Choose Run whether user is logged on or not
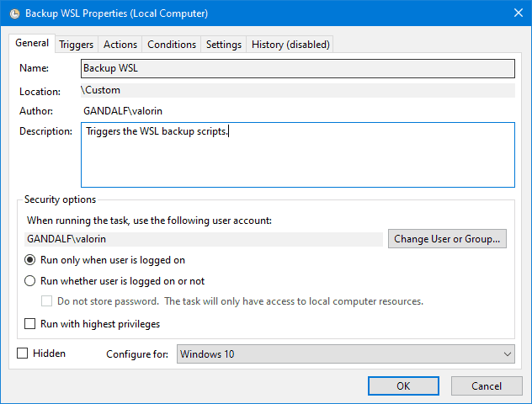 30,281
